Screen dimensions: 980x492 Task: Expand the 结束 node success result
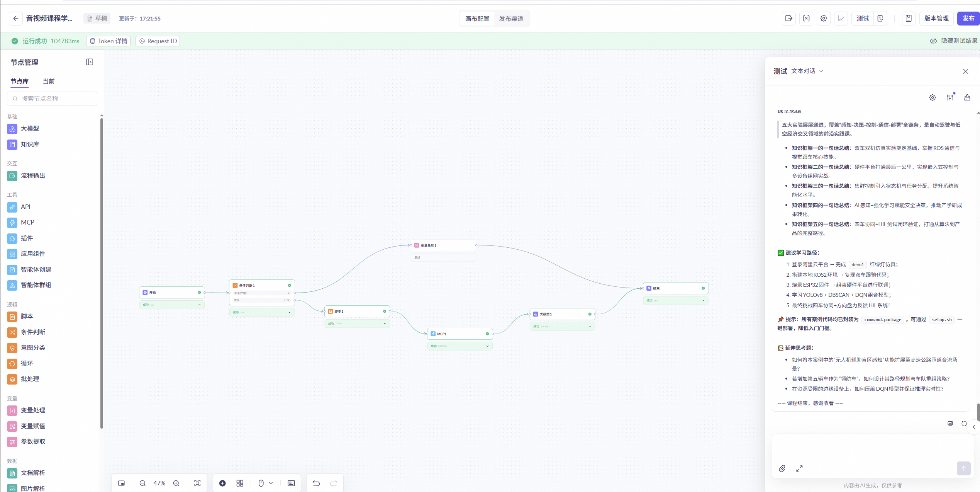tap(703, 300)
